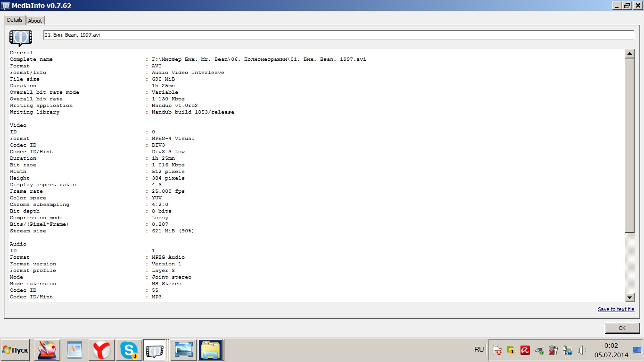Click the Show Desktop button

point(637,350)
